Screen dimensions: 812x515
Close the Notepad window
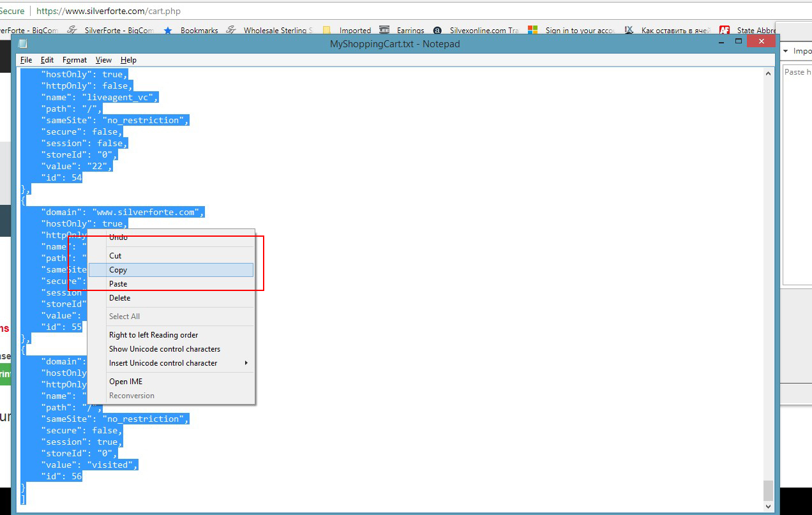762,41
